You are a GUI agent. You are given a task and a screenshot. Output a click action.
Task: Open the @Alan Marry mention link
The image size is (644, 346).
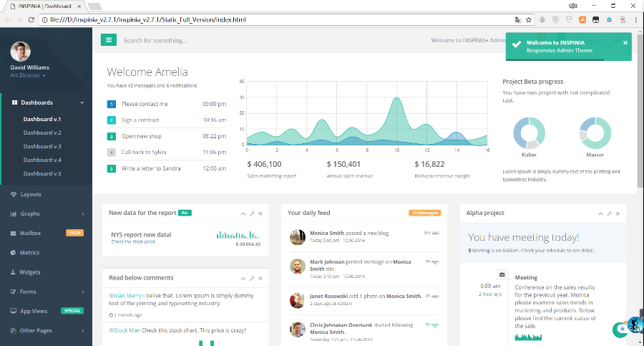(125, 295)
